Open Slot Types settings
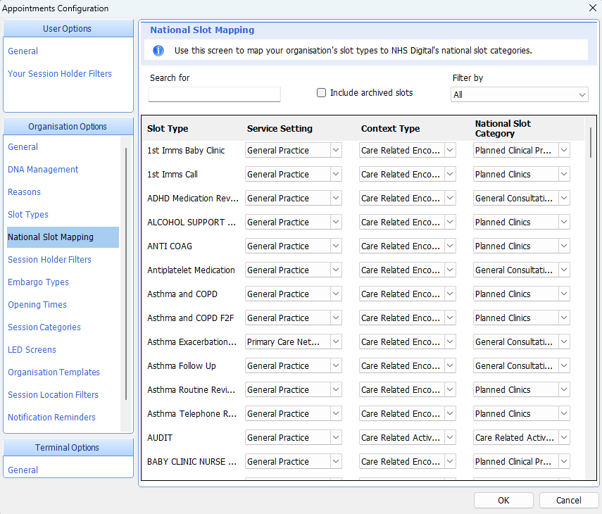The image size is (602, 514). pyautogui.click(x=28, y=215)
